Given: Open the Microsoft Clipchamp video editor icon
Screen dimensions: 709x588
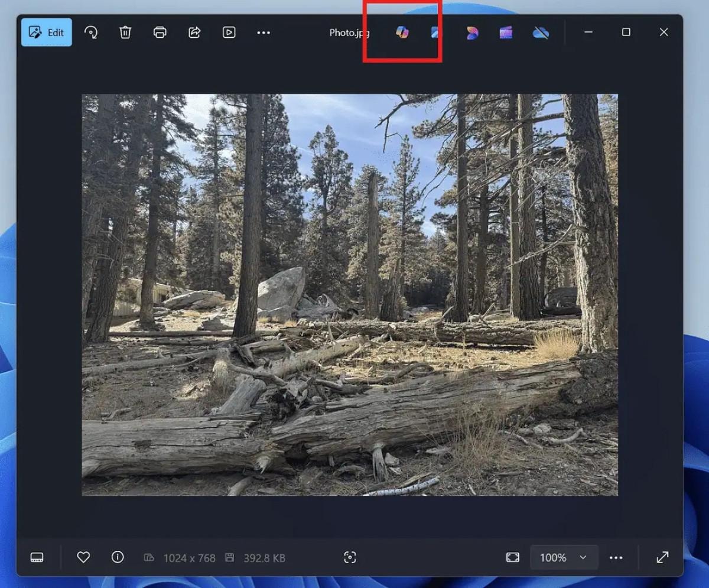Looking at the screenshot, I should [506, 33].
